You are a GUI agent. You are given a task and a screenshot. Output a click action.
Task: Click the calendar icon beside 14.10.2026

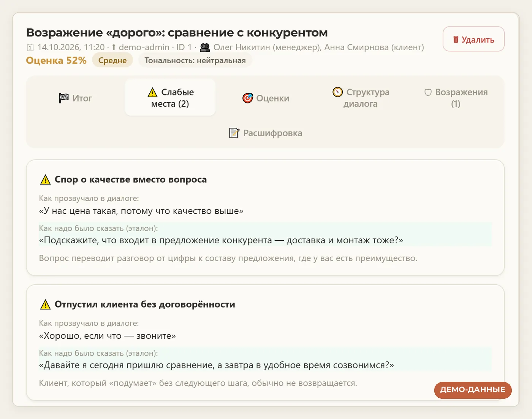pyautogui.click(x=30, y=48)
